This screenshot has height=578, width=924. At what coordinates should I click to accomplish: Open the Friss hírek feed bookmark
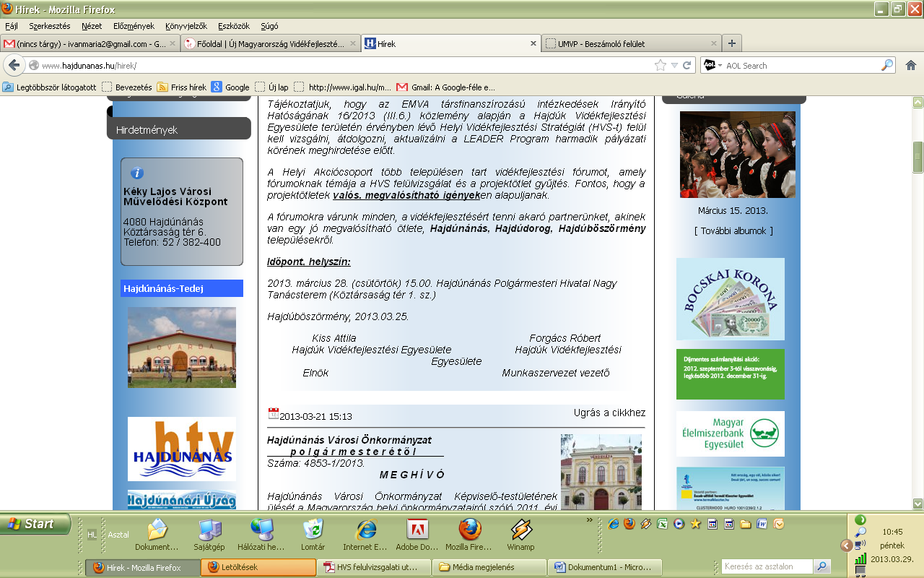tap(182, 87)
